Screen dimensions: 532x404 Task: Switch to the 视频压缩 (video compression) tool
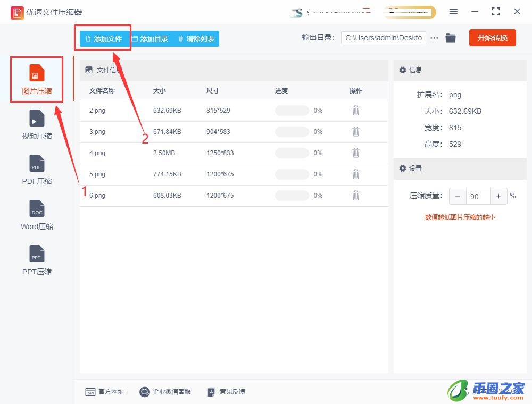point(36,123)
